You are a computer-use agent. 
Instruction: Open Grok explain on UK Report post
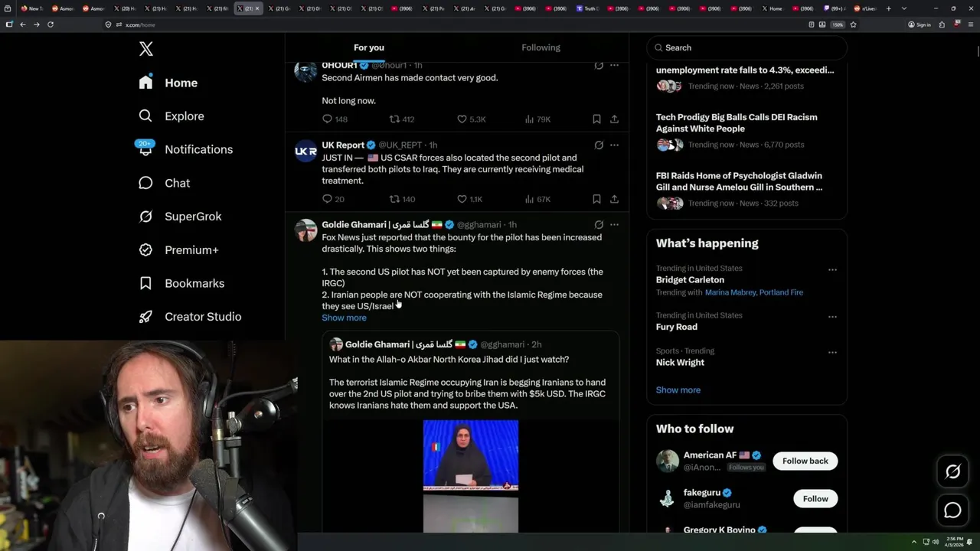pyautogui.click(x=599, y=145)
